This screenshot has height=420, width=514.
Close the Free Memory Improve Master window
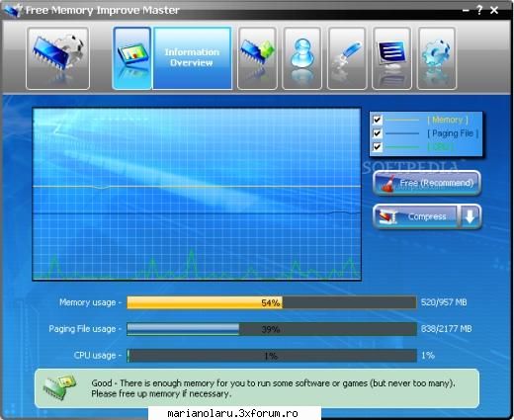click(x=494, y=11)
